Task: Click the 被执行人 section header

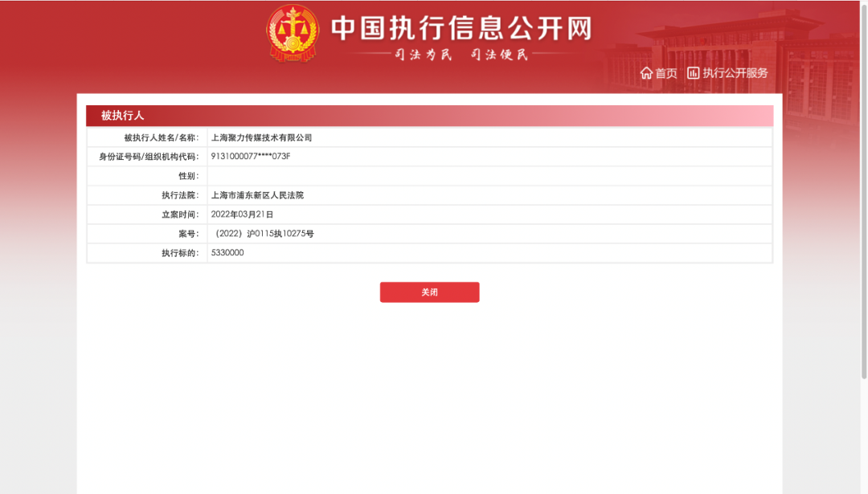Action: (429, 116)
